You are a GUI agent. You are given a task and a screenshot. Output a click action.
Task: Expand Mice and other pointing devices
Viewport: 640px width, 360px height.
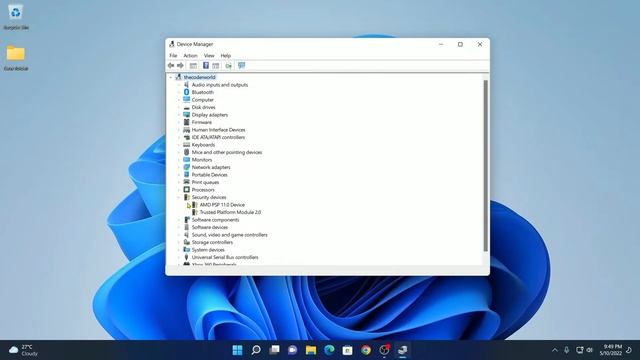[x=179, y=152]
